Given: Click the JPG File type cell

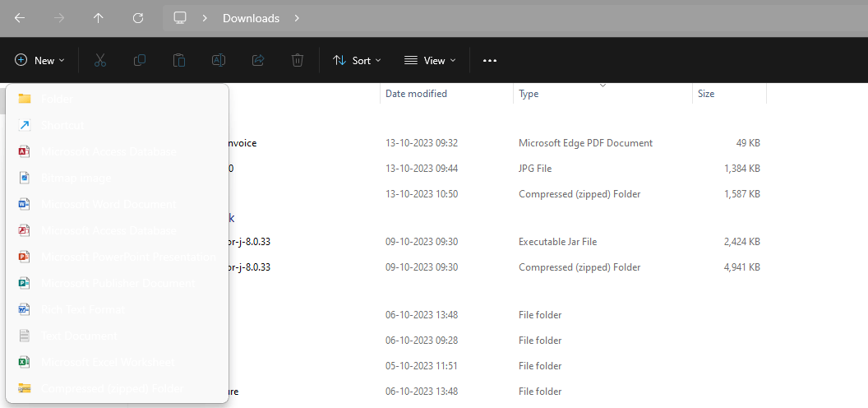Looking at the screenshot, I should point(535,168).
